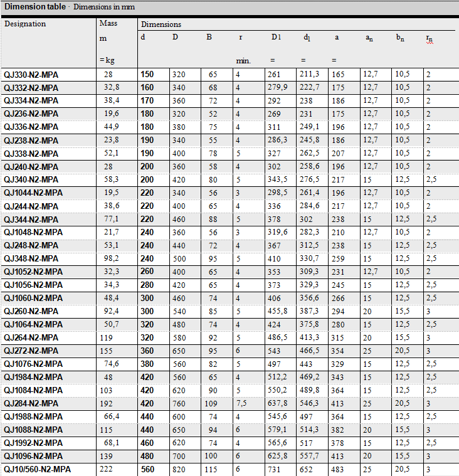
Task: Click the 7,5 value in r column
Action: pyautogui.click(x=241, y=404)
